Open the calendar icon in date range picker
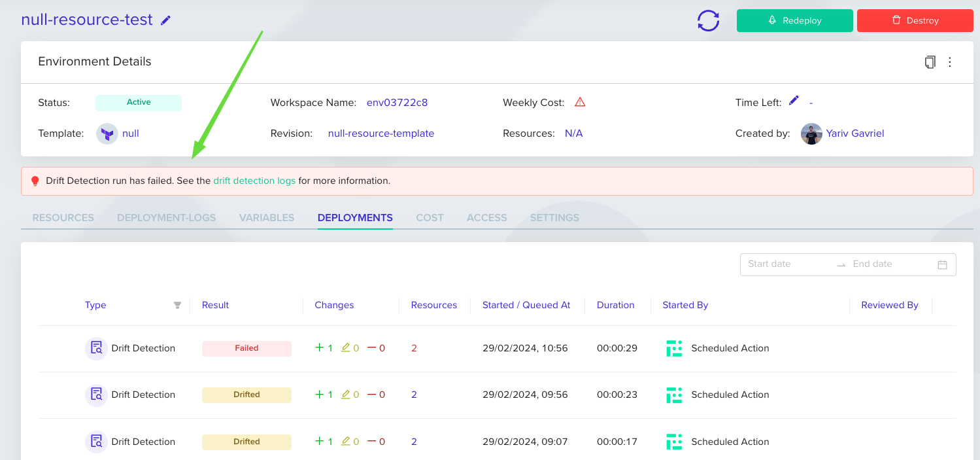 pyautogui.click(x=943, y=265)
